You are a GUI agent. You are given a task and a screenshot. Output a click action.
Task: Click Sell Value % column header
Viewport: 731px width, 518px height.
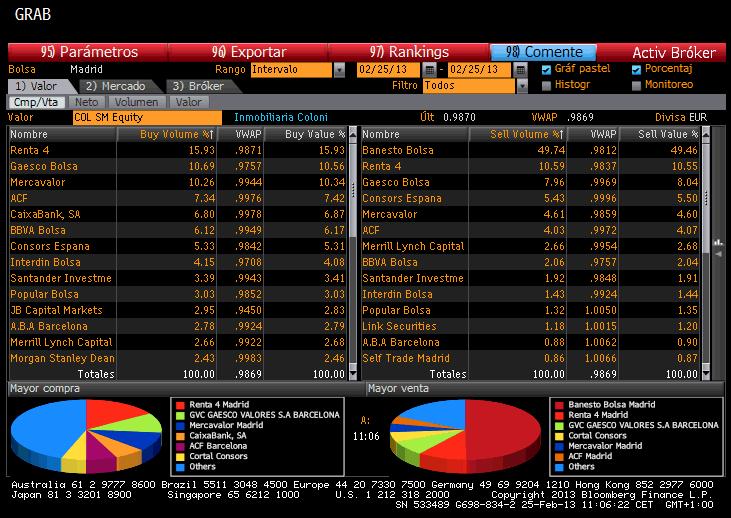[658, 134]
